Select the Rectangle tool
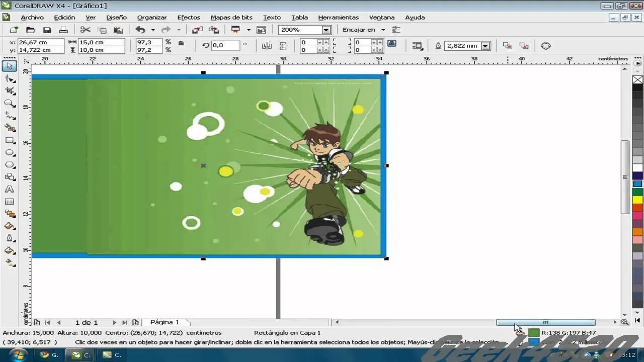 tap(10, 140)
